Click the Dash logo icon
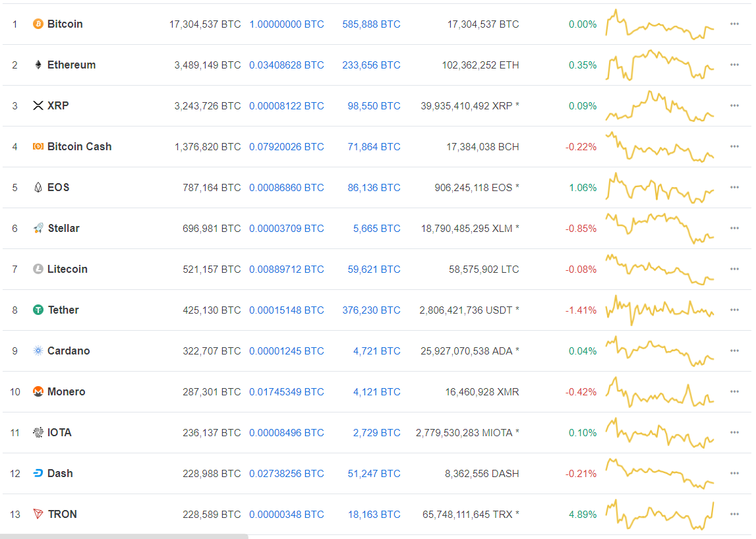The image size is (756, 539). [38, 474]
